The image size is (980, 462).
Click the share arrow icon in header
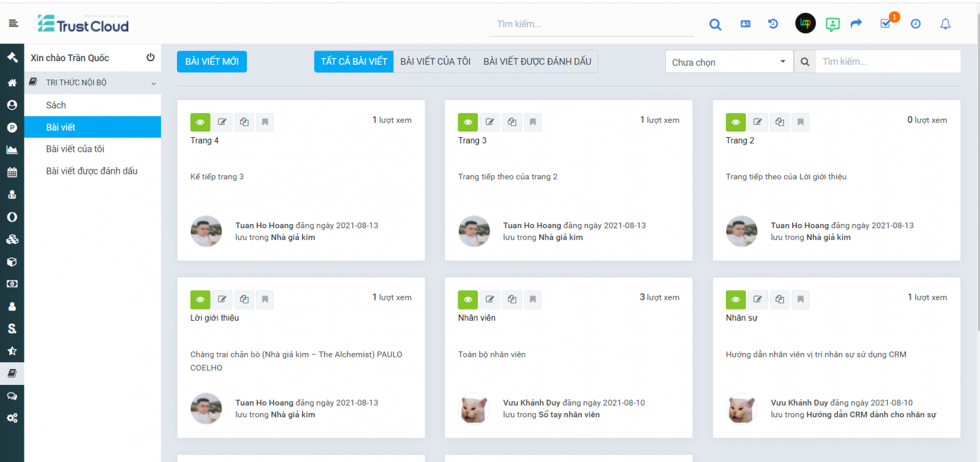856,23
